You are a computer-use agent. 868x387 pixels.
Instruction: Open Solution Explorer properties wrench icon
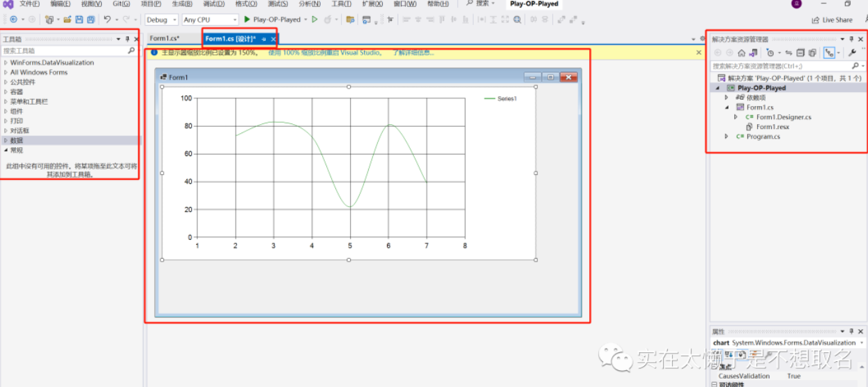click(x=851, y=53)
